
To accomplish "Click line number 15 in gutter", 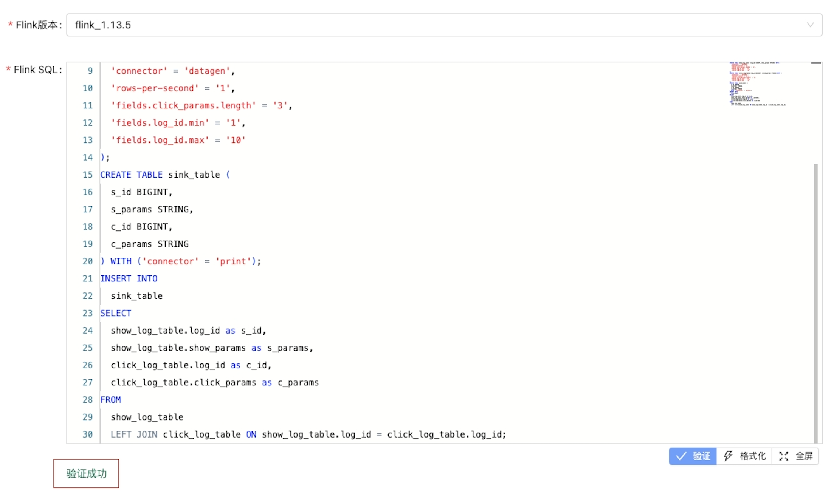I will pos(87,175).
